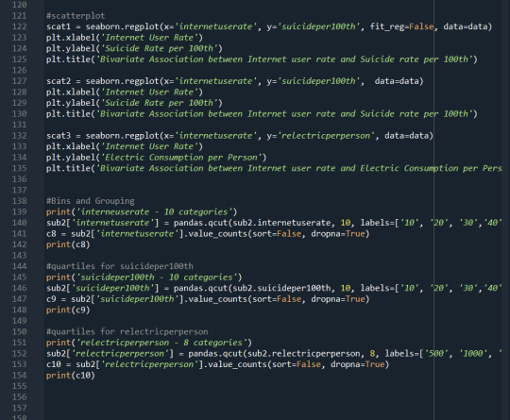Screen dimensions: 510x420
Task: Click line number 146 in the gutter
Action: tap(19, 289)
